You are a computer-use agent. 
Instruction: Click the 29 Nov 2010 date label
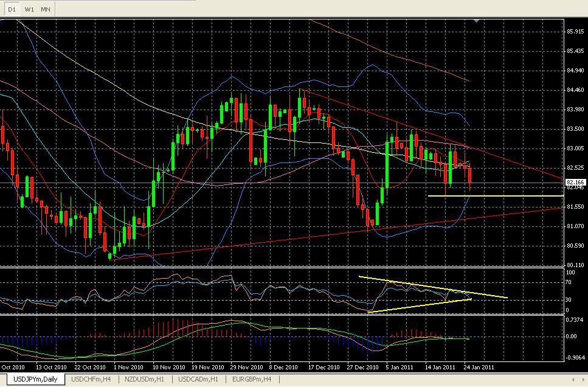coord(246,367)
